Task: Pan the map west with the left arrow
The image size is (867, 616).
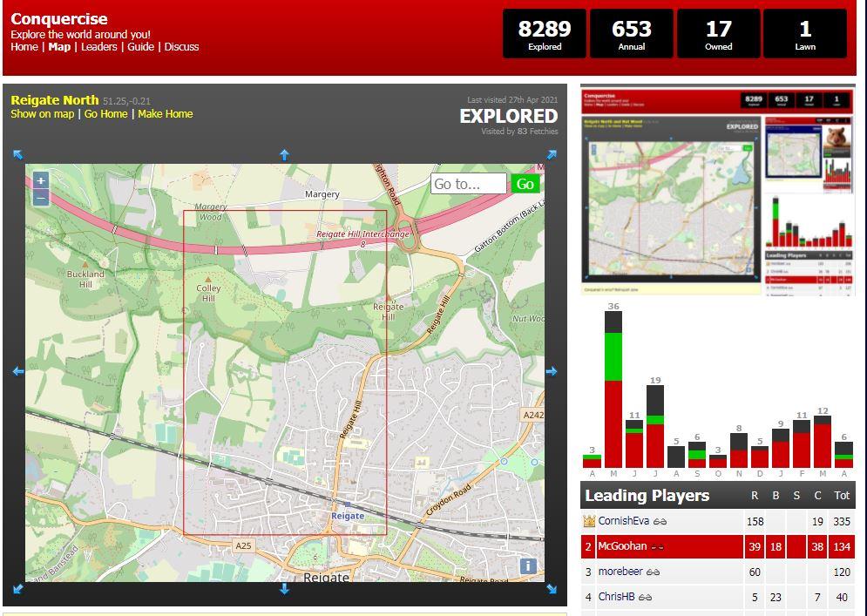Action: click(18, 371)
